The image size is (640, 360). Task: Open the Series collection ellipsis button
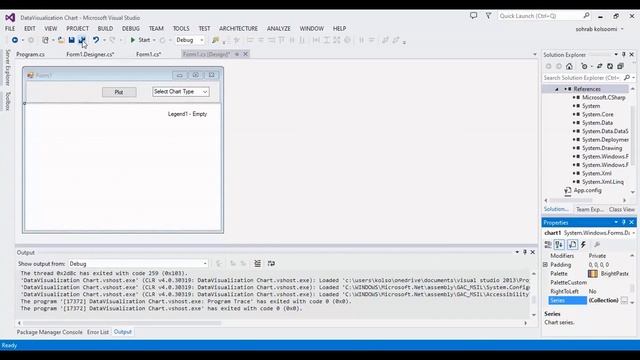[x=624, y=300]
